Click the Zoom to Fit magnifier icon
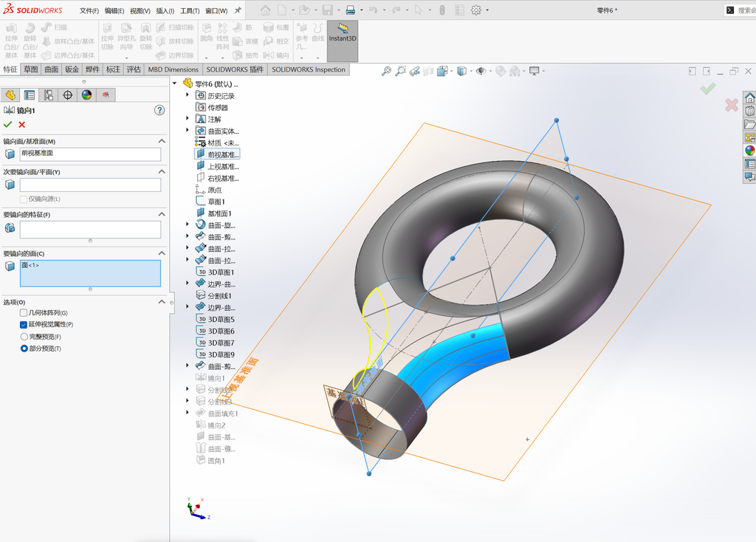This screenshot has width=756, height=542. 386,72
